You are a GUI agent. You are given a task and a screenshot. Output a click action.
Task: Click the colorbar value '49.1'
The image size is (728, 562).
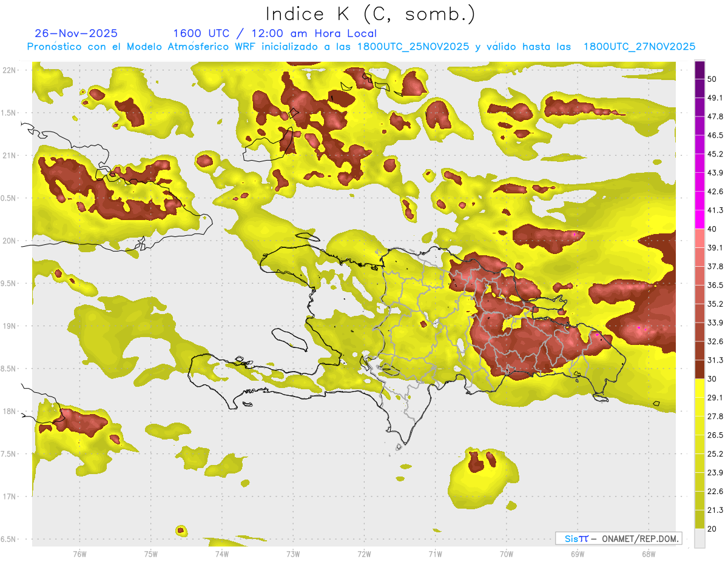coord(715,98)
